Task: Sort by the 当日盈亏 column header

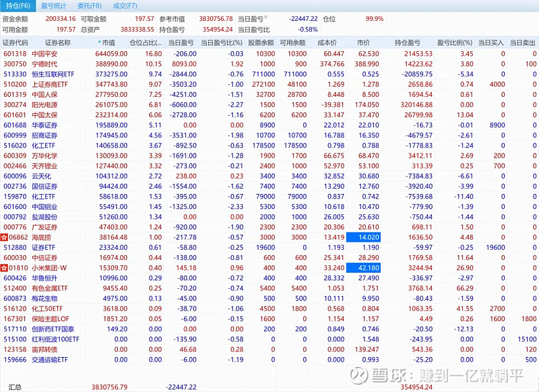Action: 181,43
